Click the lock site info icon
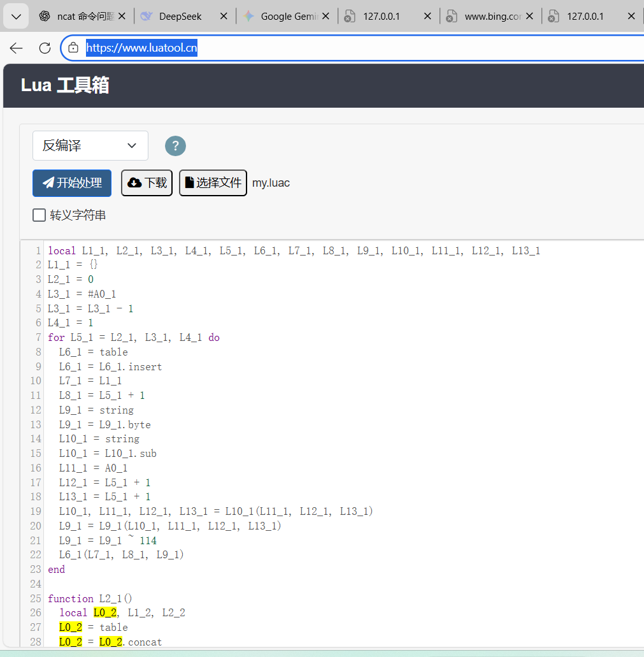 [x=73, y=48]
